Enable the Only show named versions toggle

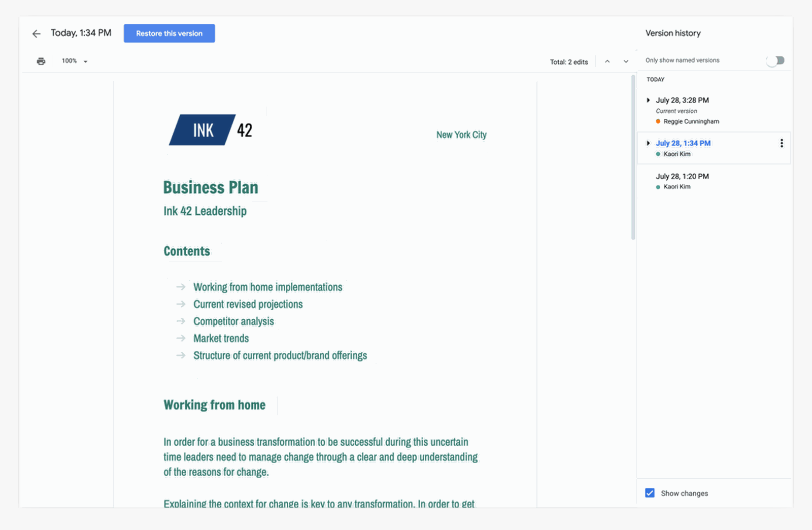pos(774,60)
